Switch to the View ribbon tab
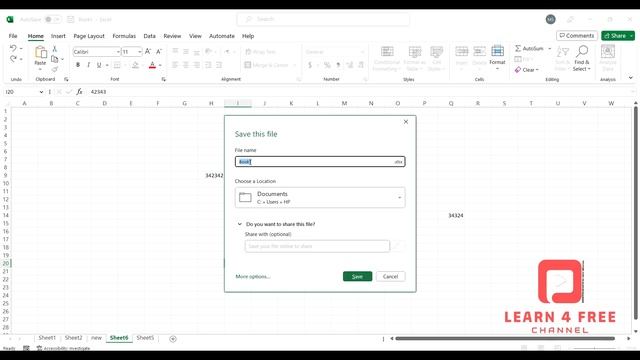The height and width of the screenshot is (360, 640). (195, 36)
